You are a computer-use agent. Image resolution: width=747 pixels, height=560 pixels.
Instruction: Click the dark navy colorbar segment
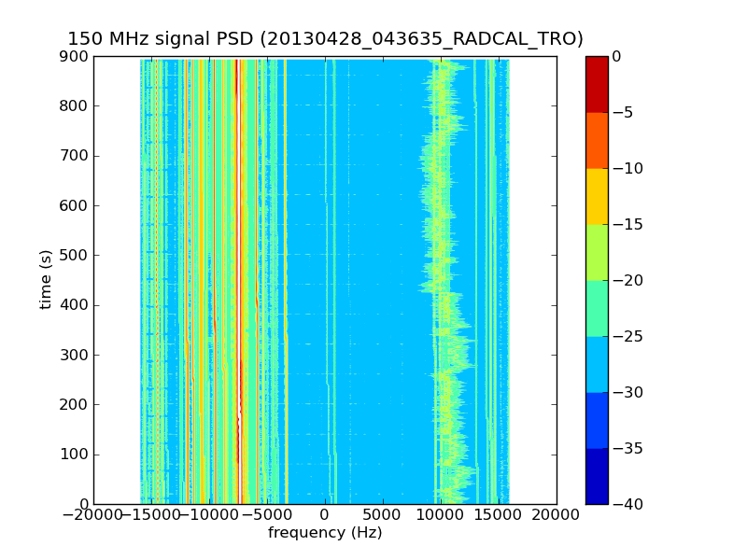pos(597,476)
